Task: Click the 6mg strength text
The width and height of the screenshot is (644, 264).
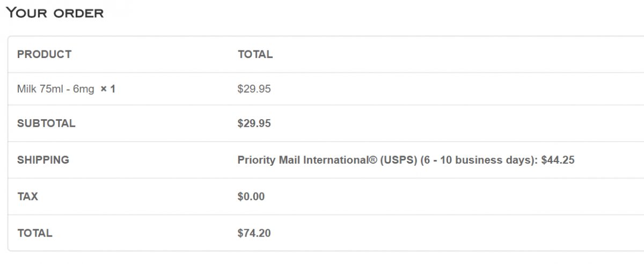Action: click(84, 89)
